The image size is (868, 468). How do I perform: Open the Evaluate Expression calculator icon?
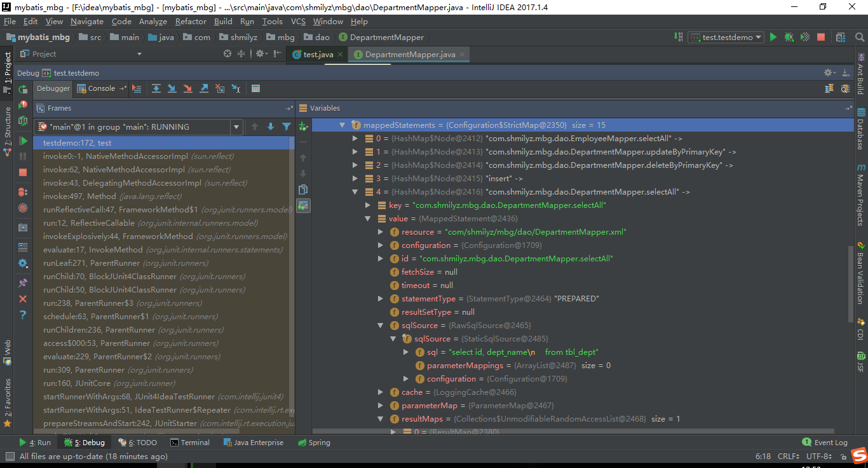[x=255, y=88]
